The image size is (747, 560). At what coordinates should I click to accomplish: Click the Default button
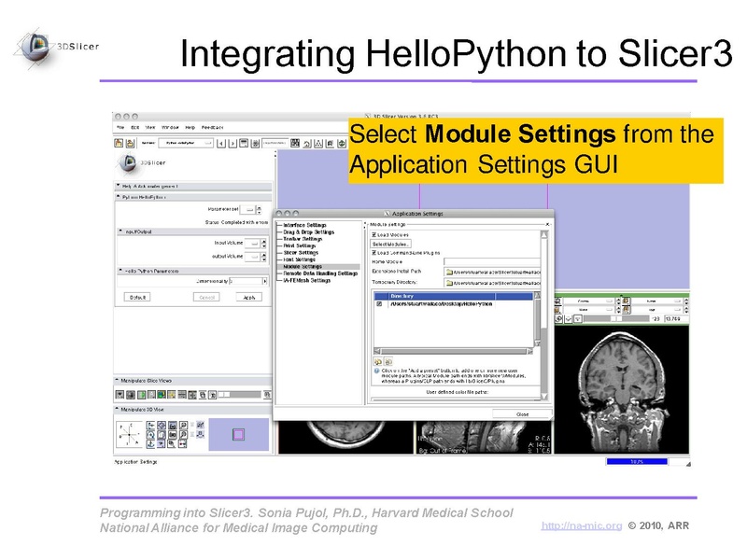pos(137,297)
